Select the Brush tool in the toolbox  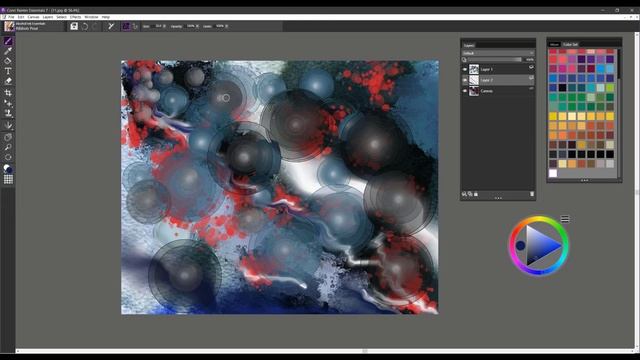click(8, 41)
